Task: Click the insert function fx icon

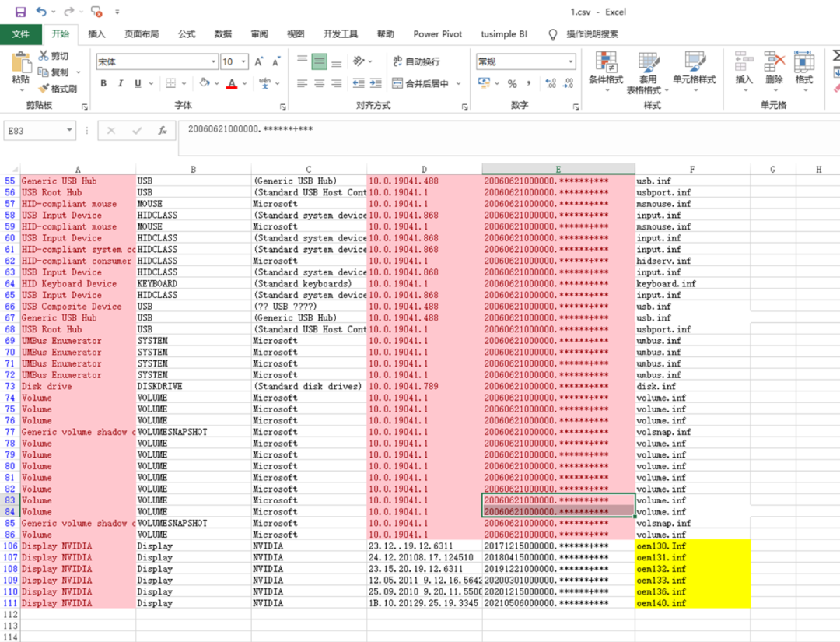Action: coord(163,131)
